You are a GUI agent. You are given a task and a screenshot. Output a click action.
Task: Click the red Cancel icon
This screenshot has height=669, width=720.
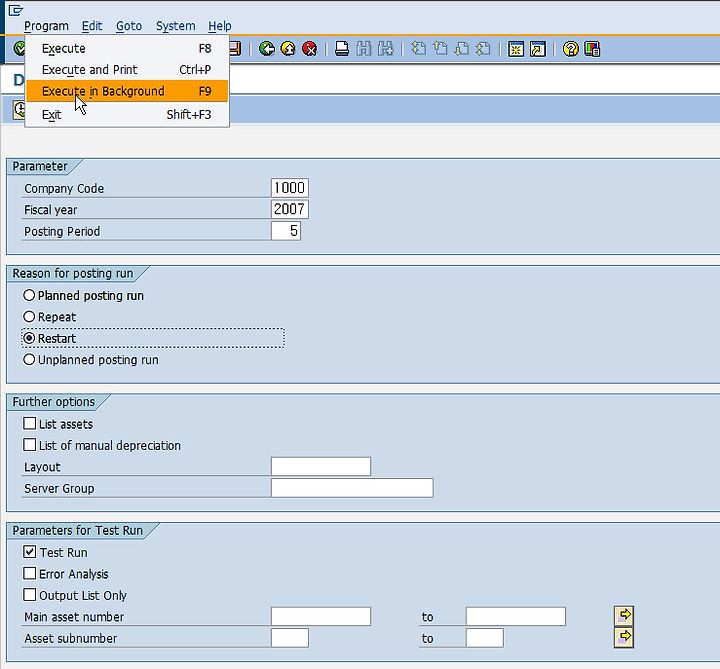point(310,49)
